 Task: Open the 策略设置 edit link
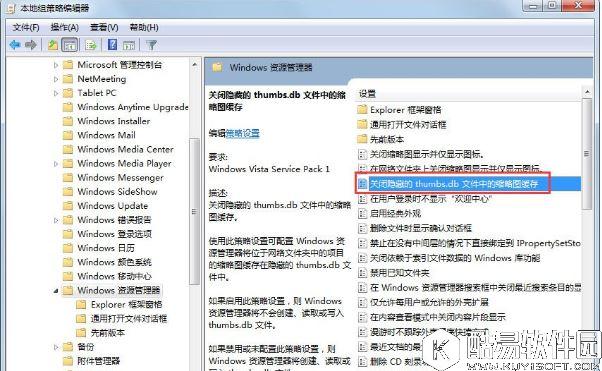tap(243, 133)
